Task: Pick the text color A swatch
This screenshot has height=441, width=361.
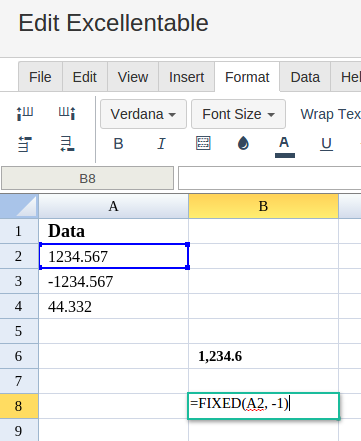Action: (285, 146)
